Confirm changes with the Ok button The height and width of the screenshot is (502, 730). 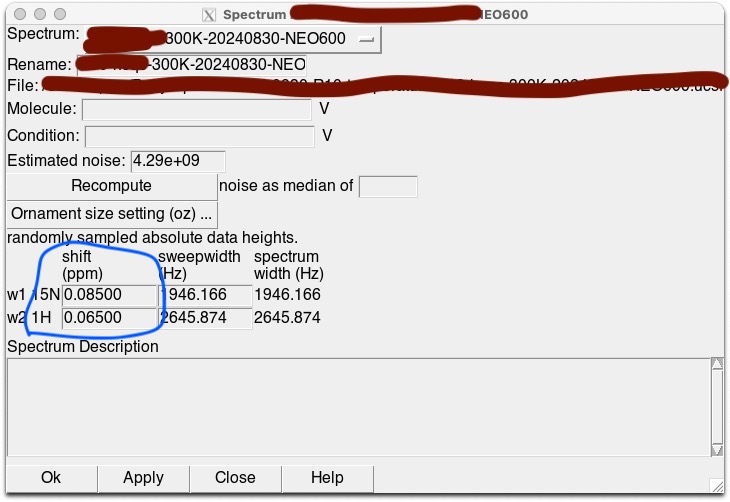(x=51, y=478)
